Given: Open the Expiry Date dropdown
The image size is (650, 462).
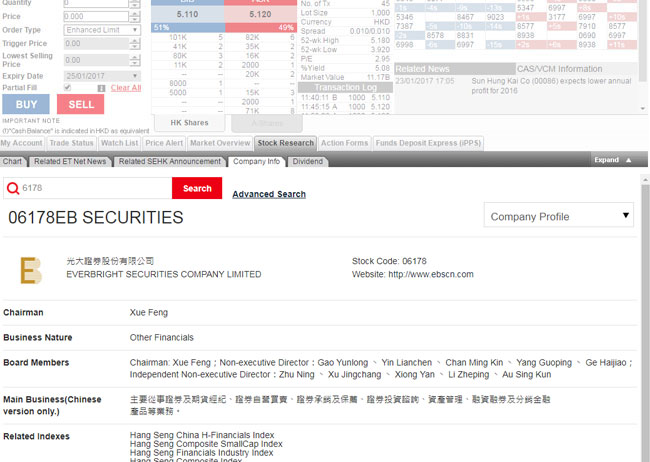Looking at the screenshot, I should (x=102, y=76).
